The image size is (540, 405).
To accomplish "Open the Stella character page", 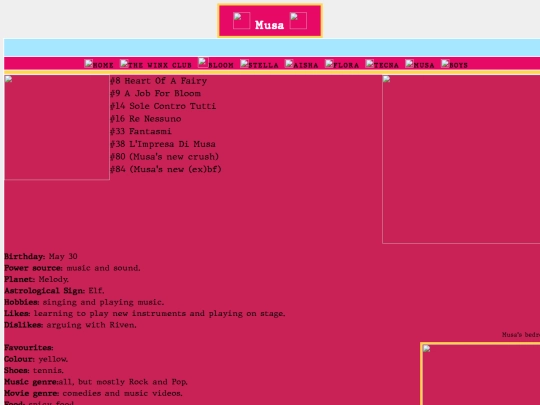I will tap(263, 65).
